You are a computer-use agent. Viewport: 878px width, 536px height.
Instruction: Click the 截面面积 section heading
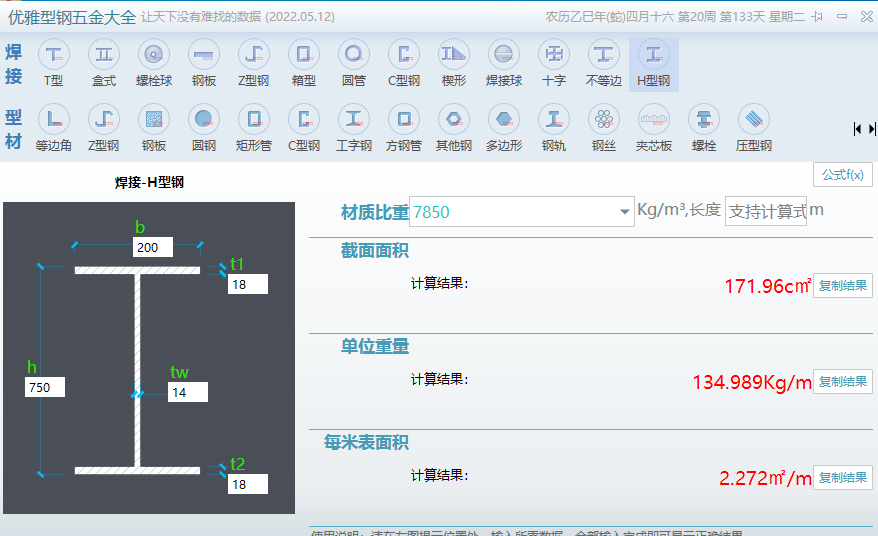pos(375,250)
